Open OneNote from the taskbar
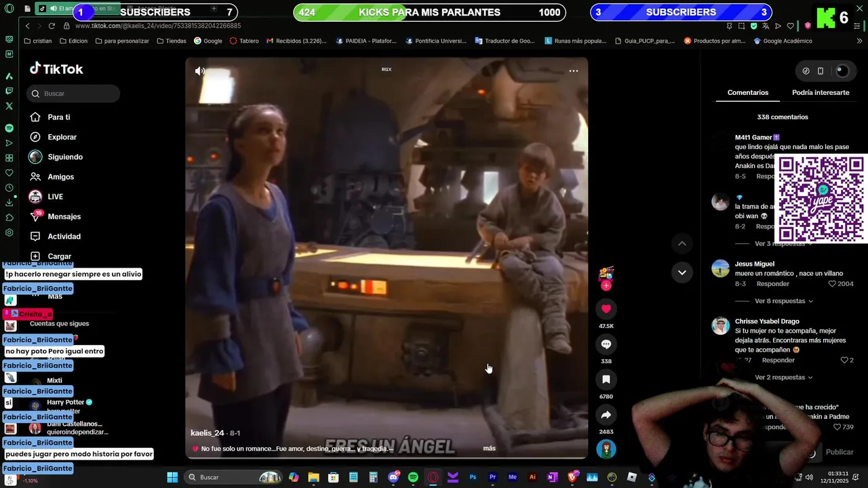 coord(552,477)
